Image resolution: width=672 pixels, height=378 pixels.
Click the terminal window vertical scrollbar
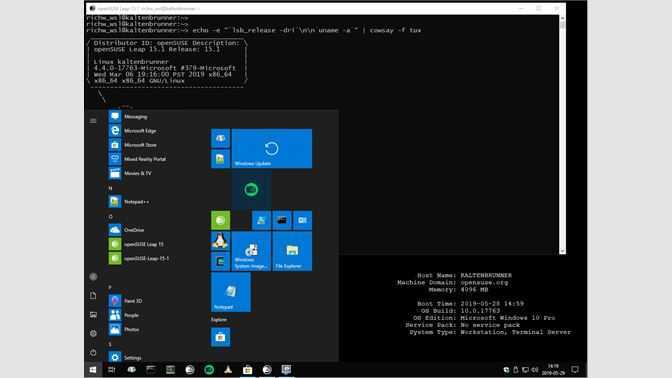coord(562,135)
